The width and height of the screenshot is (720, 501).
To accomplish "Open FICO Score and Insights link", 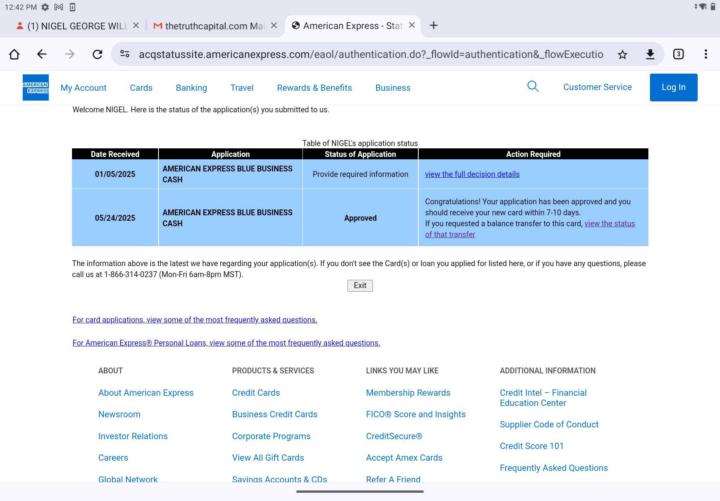I will [416, 414].
